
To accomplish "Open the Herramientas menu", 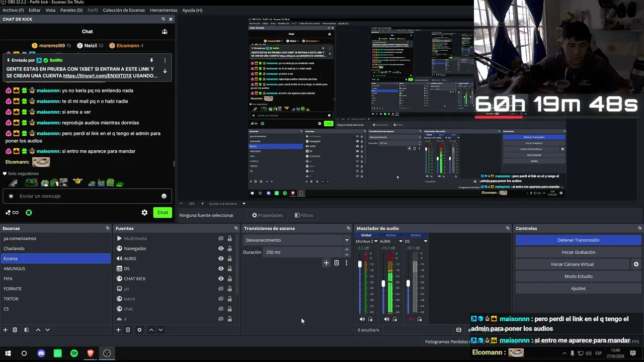I will coord(164,10).
